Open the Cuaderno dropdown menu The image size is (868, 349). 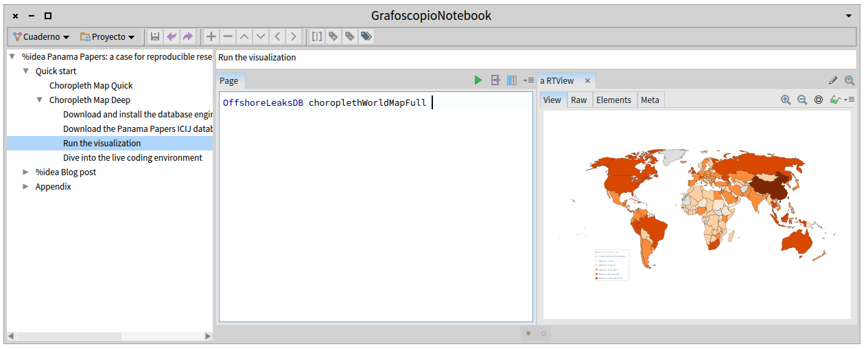pos(41,36)
